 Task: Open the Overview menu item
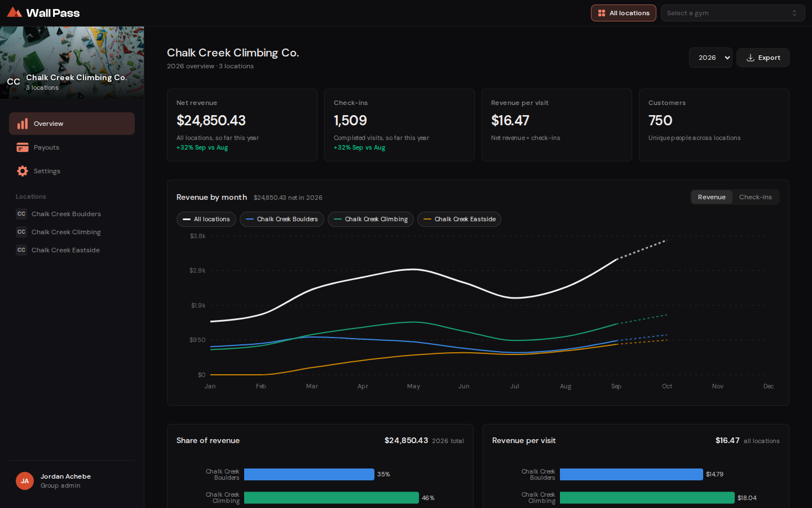tap(72, 124)
